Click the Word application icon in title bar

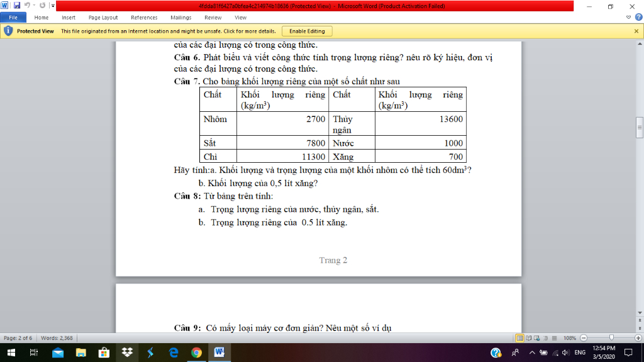pyautogui.click(x=4, y=6)
